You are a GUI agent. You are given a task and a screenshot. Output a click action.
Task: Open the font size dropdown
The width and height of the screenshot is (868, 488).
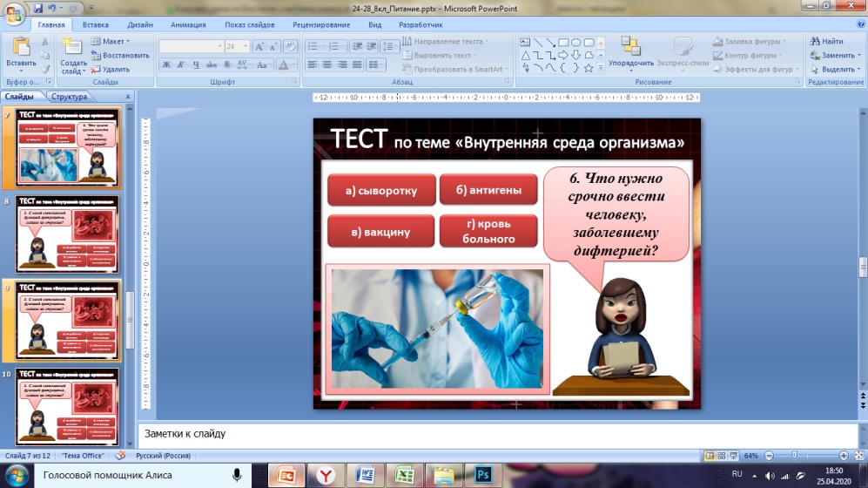[x=244, y=46]
